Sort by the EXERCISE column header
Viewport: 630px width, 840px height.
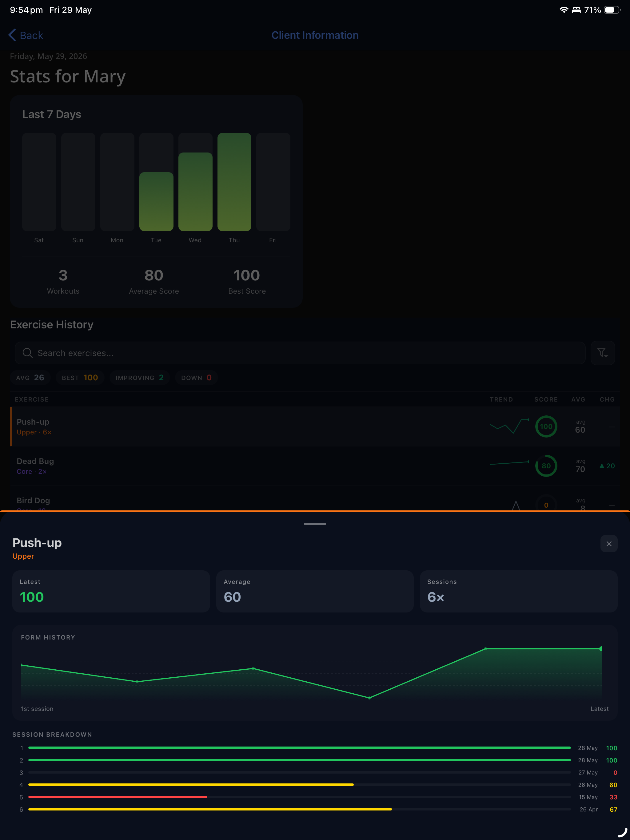click(32, 399)
